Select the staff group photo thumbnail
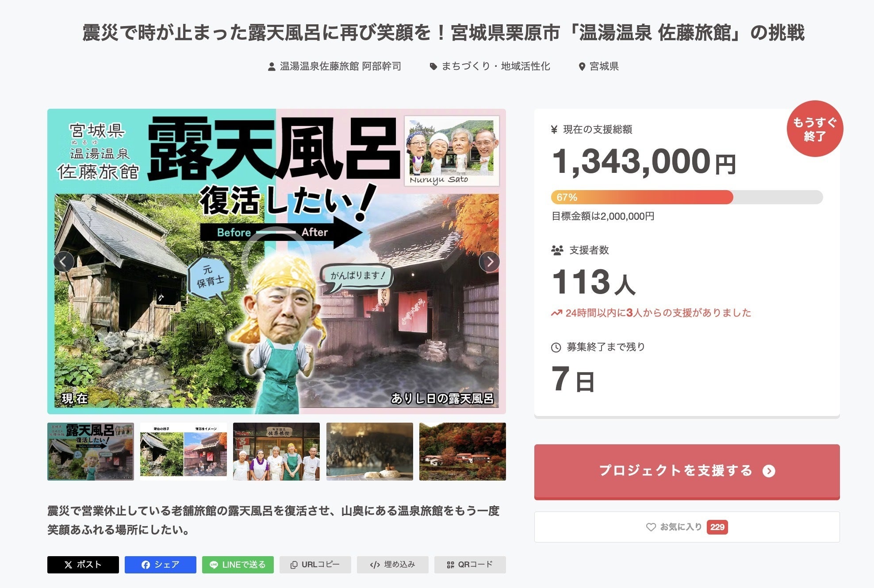Screen dimensions: 874x588 [x=276, y=451]
